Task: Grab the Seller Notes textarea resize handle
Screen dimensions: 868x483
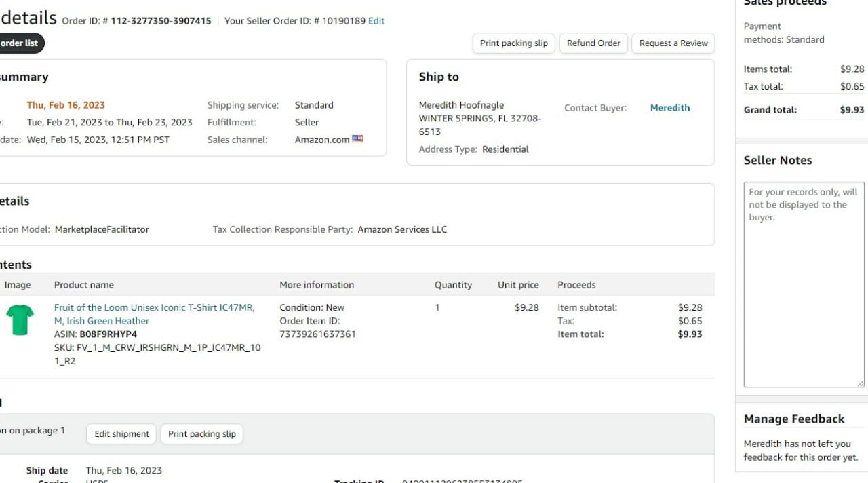Action: click(861, 383)
